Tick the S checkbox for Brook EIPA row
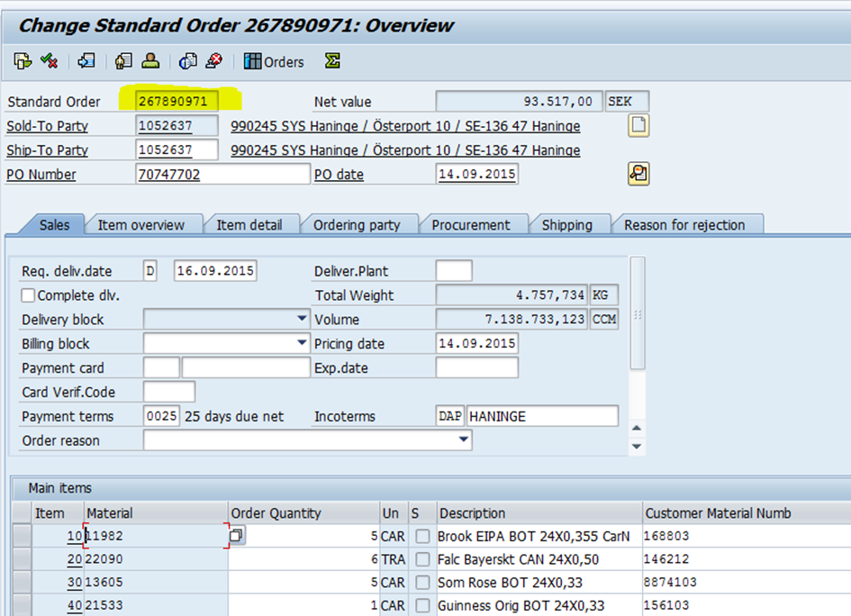 point(422,536)
